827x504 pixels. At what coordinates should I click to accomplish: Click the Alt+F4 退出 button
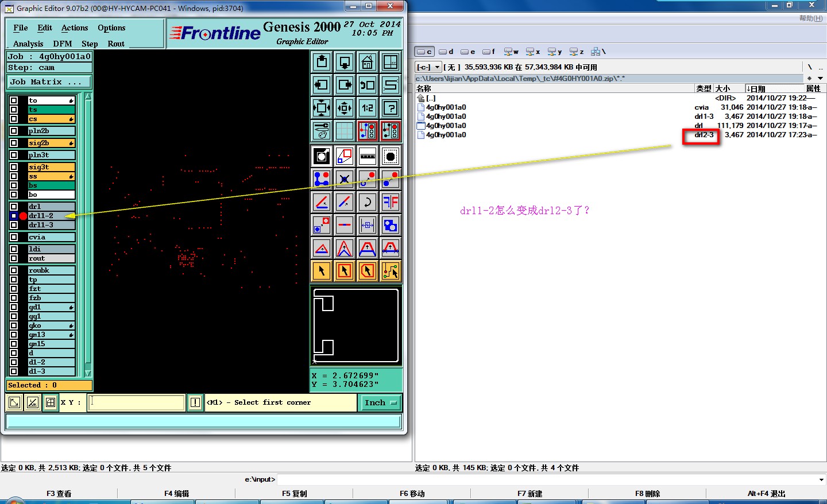click(x=766, y=494)
